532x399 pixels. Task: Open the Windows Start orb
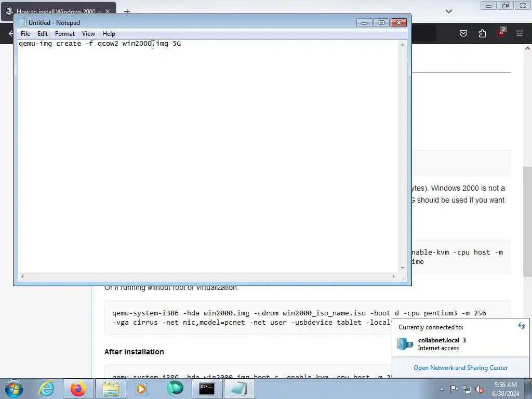click(14, 389)
